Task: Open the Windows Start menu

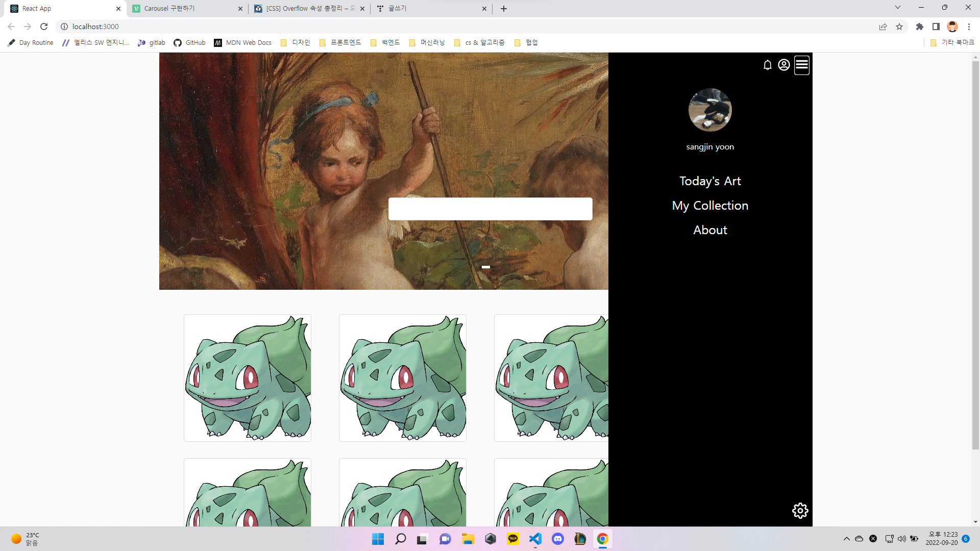Action: [378, 539]
